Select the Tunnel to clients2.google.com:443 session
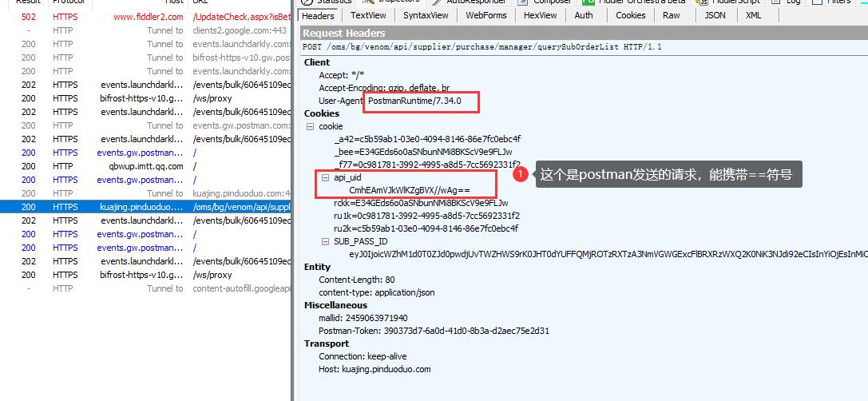The width and height of the screenshot is (868, 401). point(145,30)
